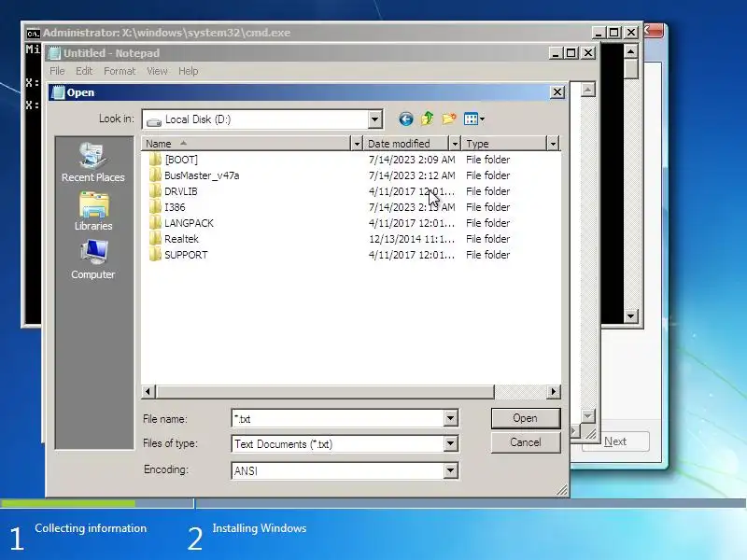The height and width of the screenshot is (560, 747).
Task: Open the Type column filter arrow
Action: click(553, 144)
